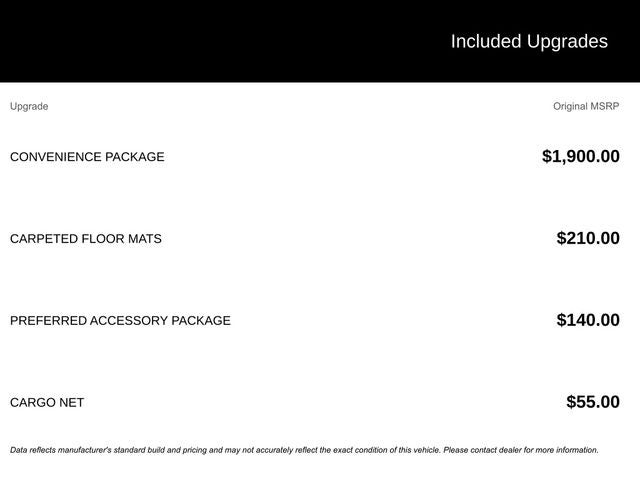
Task: Select the CARGO NET upgrade name
Action: (47, 403)
